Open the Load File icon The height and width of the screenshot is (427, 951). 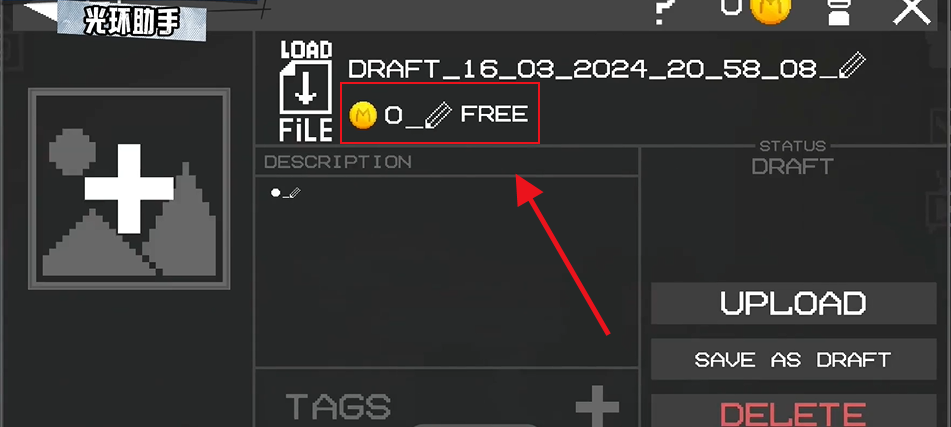(306, 91)
